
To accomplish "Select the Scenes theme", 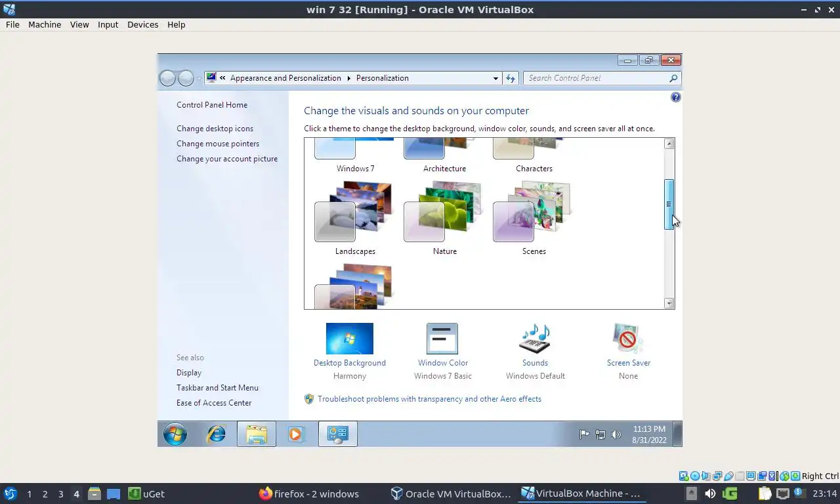I will [x=534, y=219].
